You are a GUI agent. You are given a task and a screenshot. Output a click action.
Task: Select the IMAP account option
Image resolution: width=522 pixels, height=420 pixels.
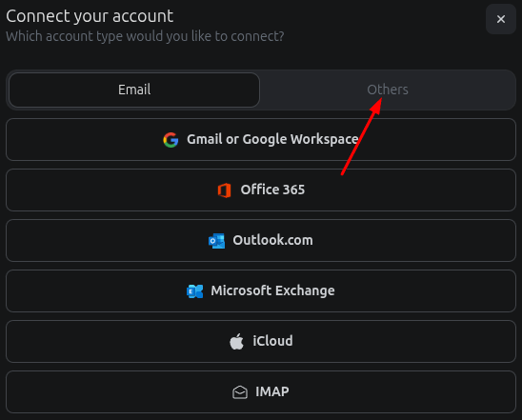click(x=261, y=391)
